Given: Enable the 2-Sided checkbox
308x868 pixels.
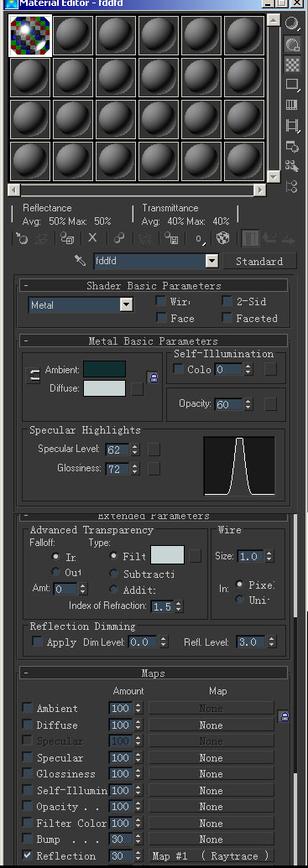Looking at the screenshot, I should pos(227,301).
